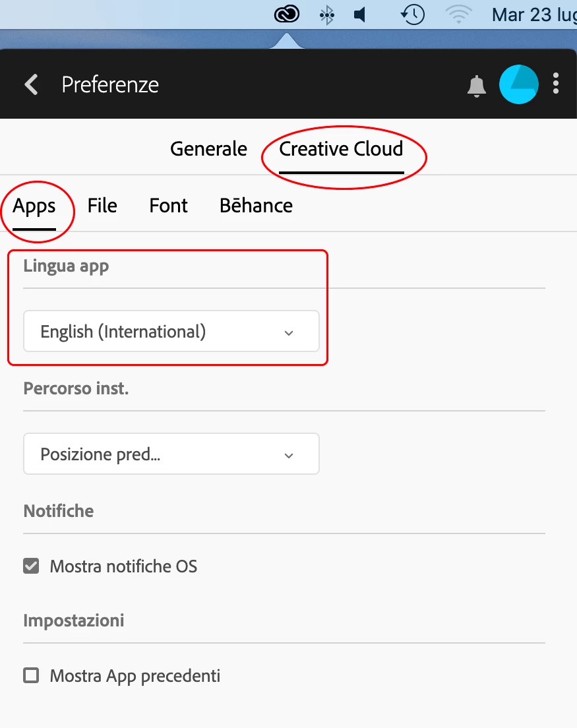
Task: Go back using the left chevron
Action: coord(32,84)
